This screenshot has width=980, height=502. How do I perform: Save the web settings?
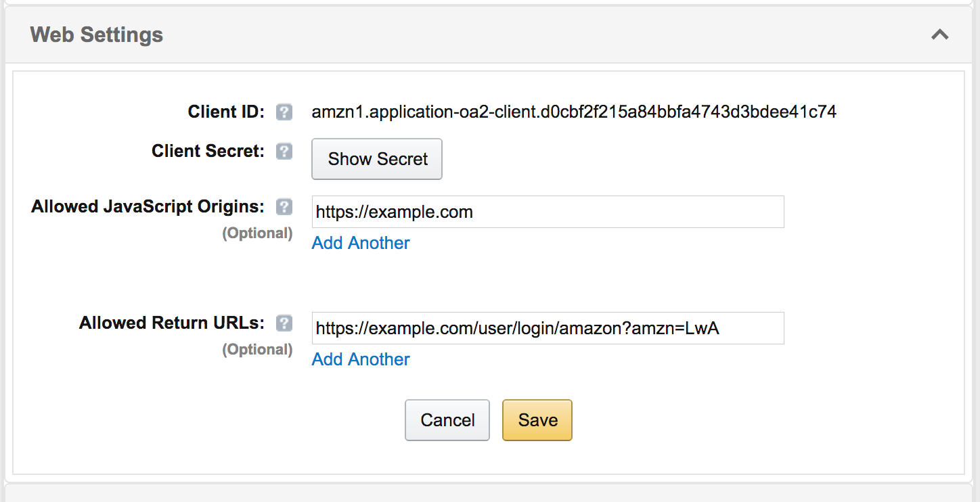tap(537, 420)
